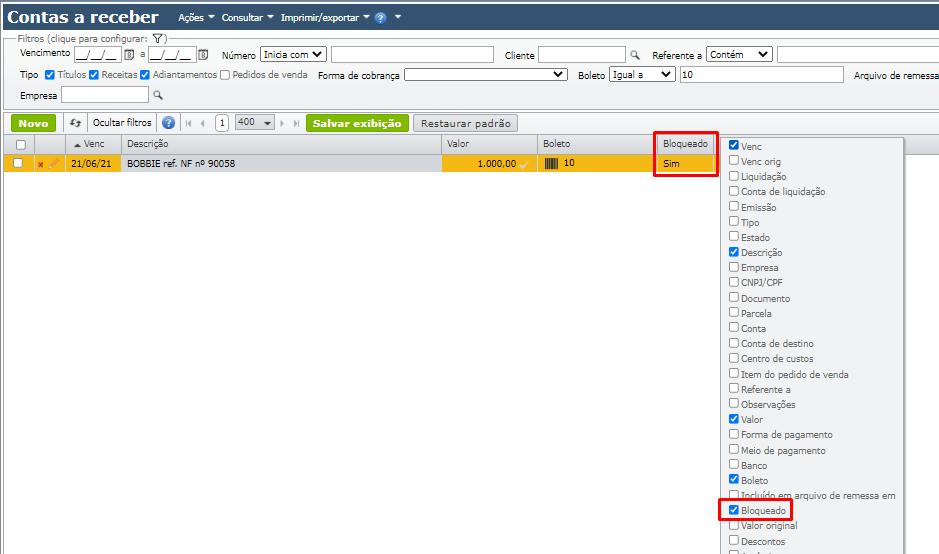Enable the Meio de pagamento column option
Image resolution: width=939 pixels, height=554 pixels.
(x=734, y=449)
